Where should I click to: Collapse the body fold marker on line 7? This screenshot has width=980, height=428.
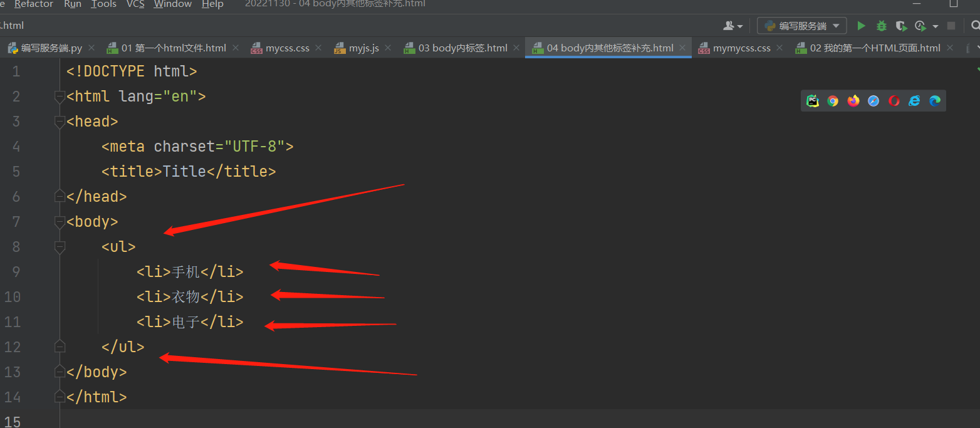point(60,222)
